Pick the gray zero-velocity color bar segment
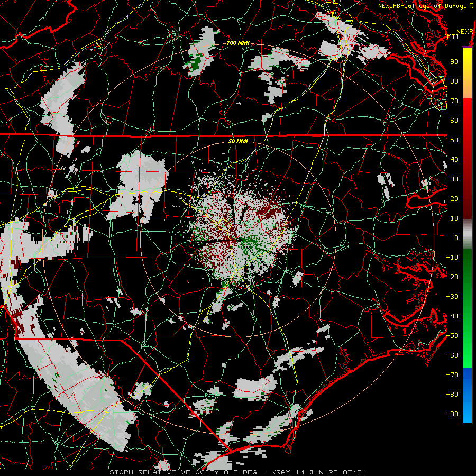This screenshot has height=476, width=476. 467,234
